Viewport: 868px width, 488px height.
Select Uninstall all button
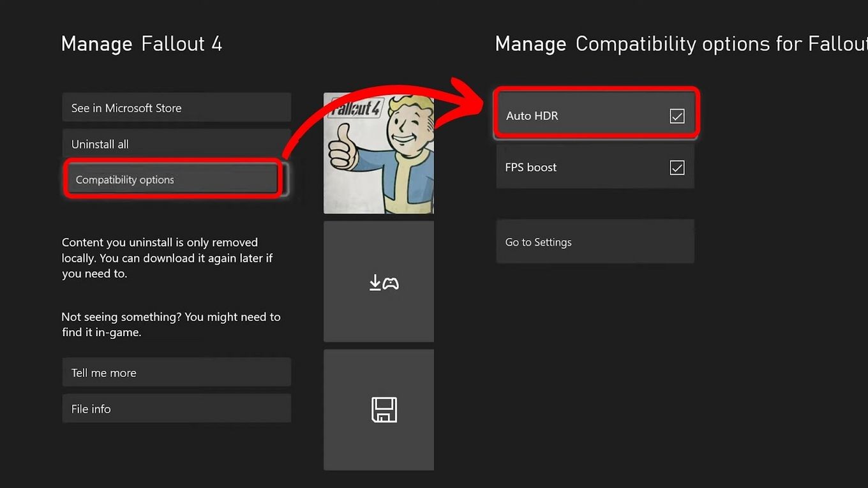tap(177, 144)
